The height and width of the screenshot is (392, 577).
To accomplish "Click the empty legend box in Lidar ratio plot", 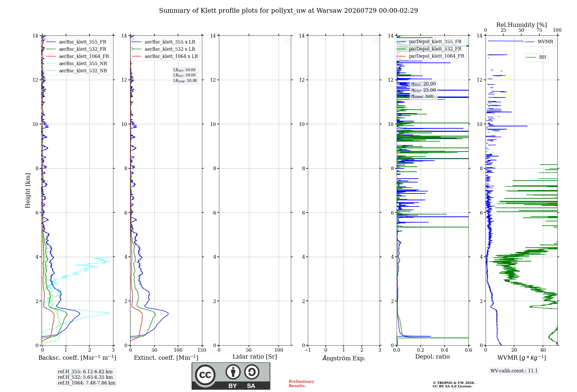I will pos(287,40).
